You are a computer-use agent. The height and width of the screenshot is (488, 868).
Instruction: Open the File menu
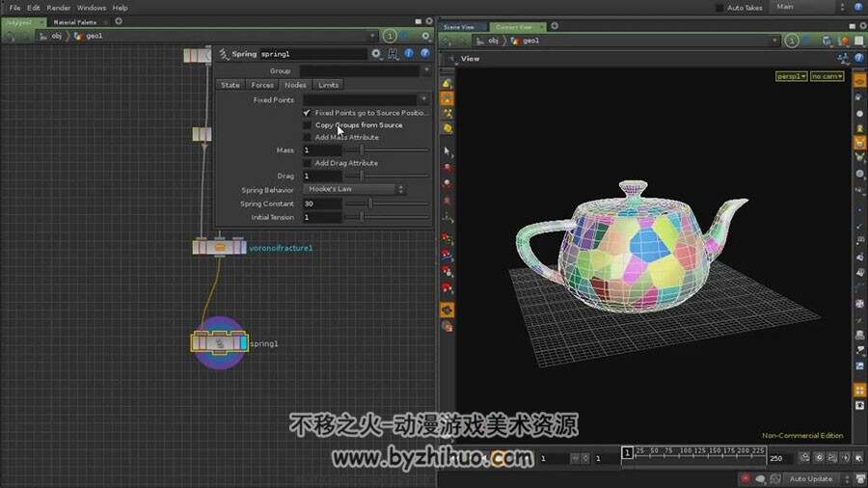click(x=14, y=8)
